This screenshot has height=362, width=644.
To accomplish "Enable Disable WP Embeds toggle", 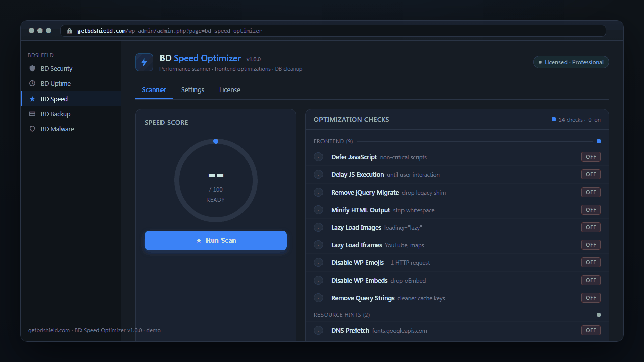I will 591,280.
